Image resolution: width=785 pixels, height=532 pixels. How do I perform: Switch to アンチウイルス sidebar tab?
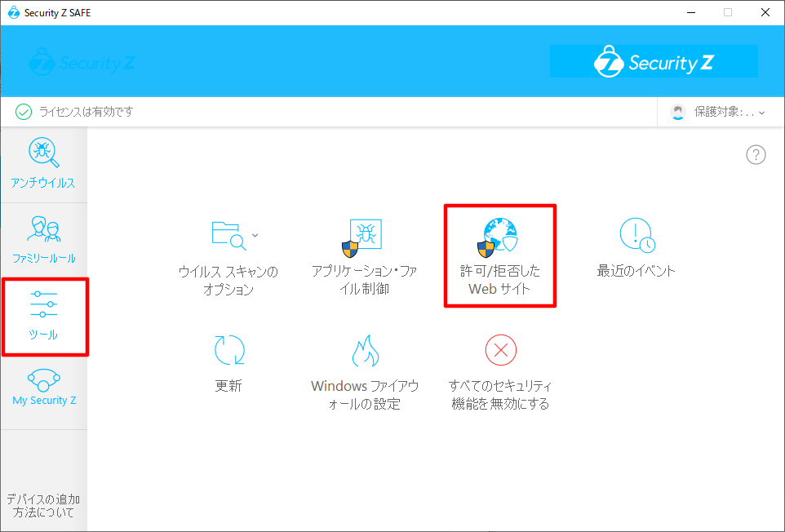click(43, 164)
